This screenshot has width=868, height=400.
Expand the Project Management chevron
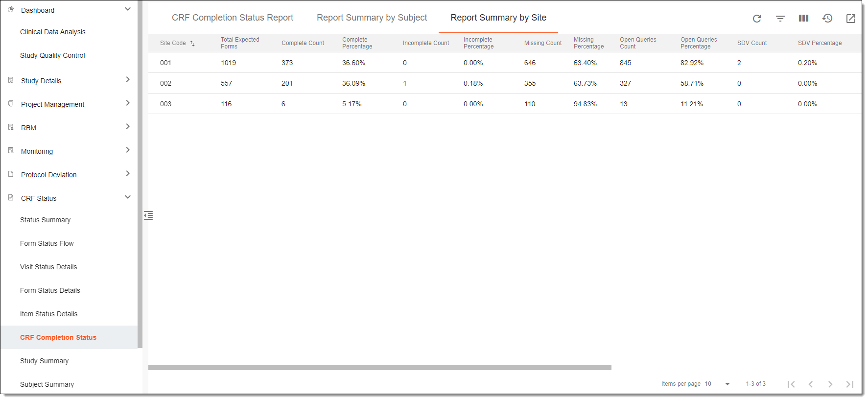[x=128, y=103]
